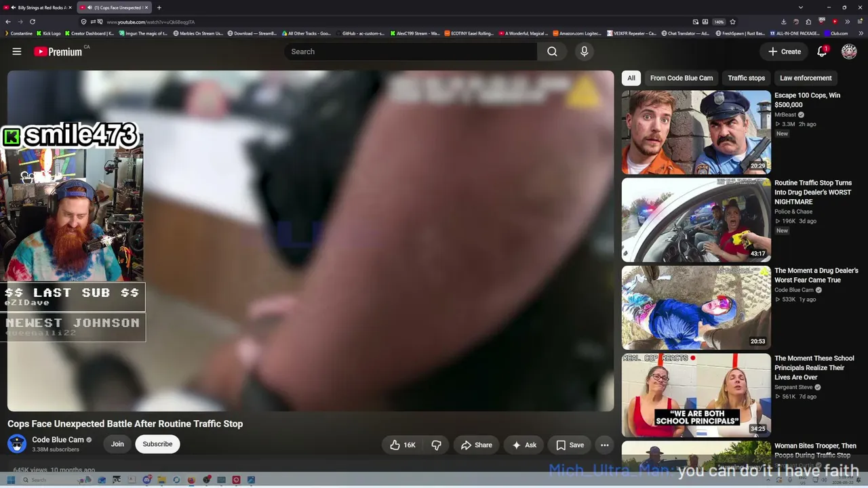Screen dimensions: 868x488
Task: Click the search magnifier button
Action: [x=552, y=52]
